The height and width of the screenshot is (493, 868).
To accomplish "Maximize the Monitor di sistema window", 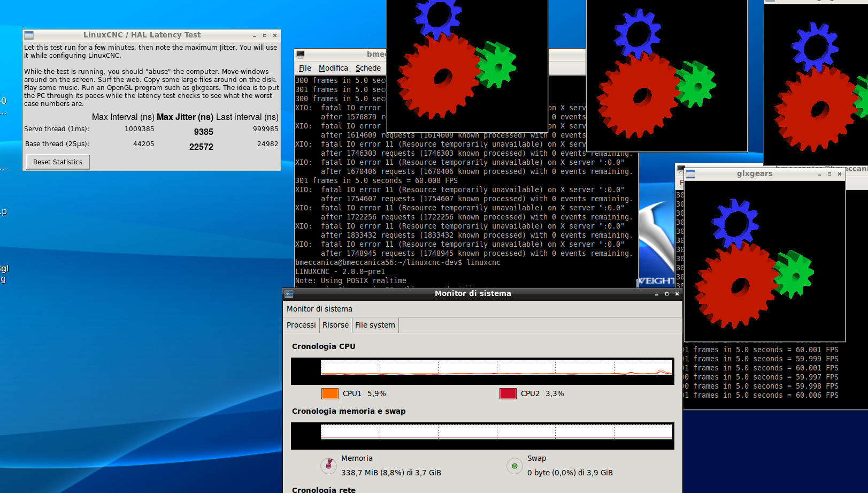I will (x=667, y=294).
